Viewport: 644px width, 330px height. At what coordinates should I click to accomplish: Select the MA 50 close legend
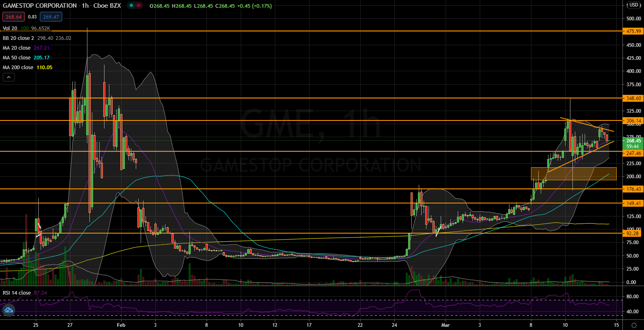click(17, 58)
